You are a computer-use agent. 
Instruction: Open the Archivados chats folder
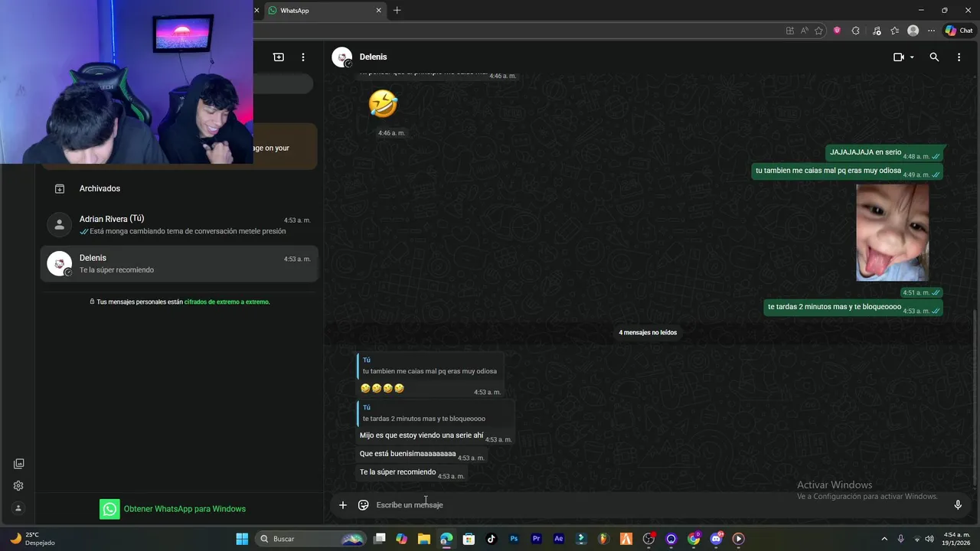point(179,188)
